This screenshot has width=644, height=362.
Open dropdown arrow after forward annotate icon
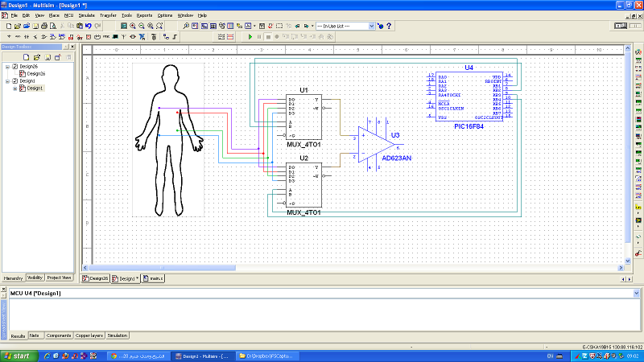point(312,26)
